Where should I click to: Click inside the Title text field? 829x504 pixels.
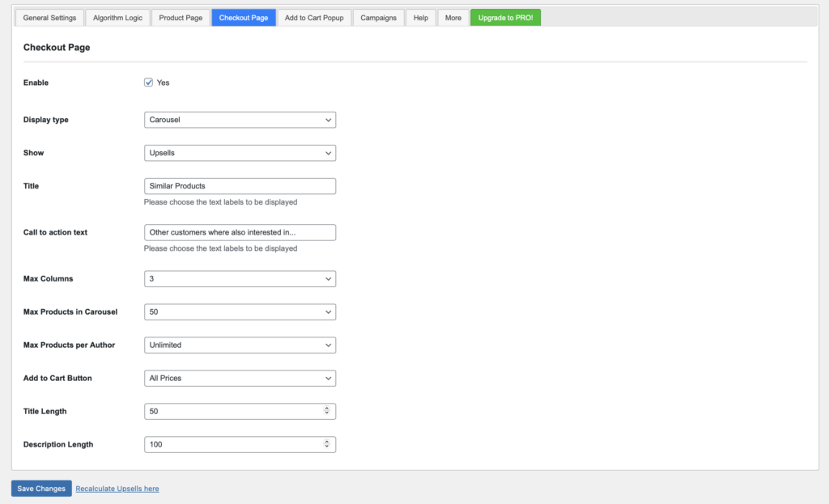240,185
